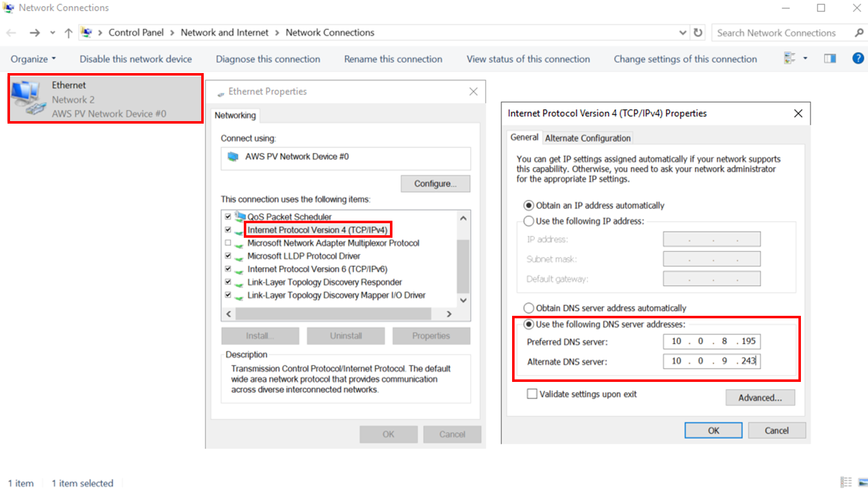Screen dimensions: 868x491
Task: Open the Help question mark icon
Action: click(x=858, y=59)
